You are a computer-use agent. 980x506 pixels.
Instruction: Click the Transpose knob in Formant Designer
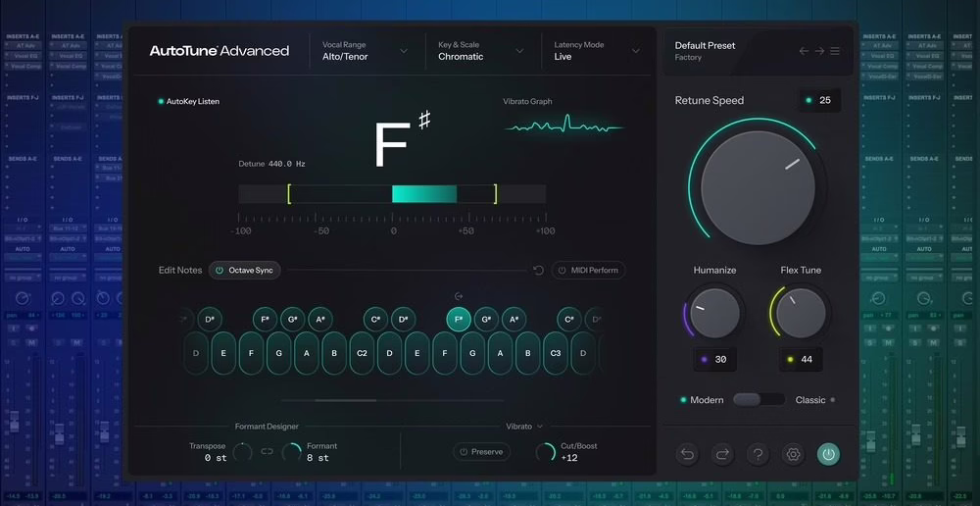coord(242,452)
